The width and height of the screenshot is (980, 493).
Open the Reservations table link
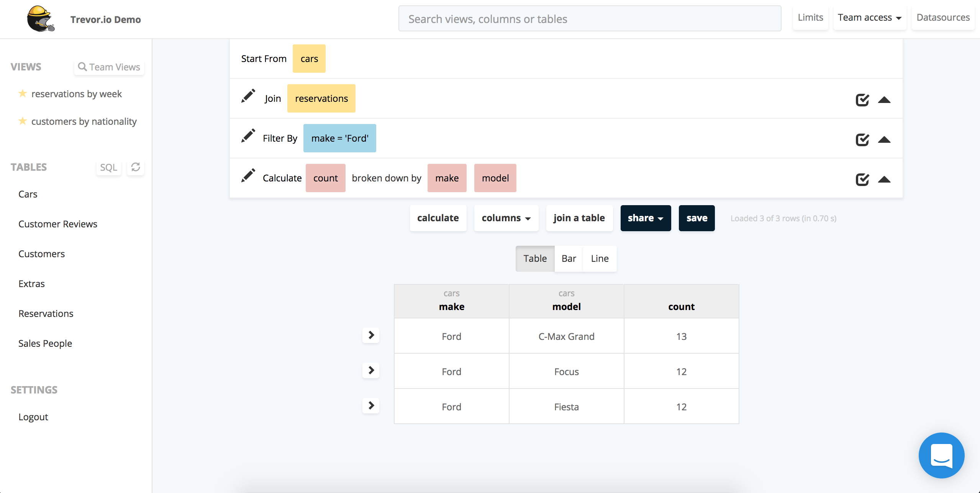click(x=46, y=313)
